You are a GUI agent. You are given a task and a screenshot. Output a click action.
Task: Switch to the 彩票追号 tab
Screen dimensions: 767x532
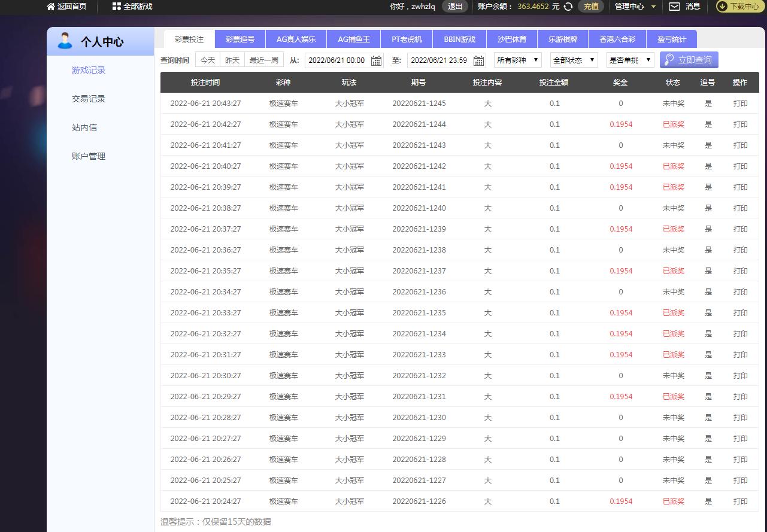[240, 39]
